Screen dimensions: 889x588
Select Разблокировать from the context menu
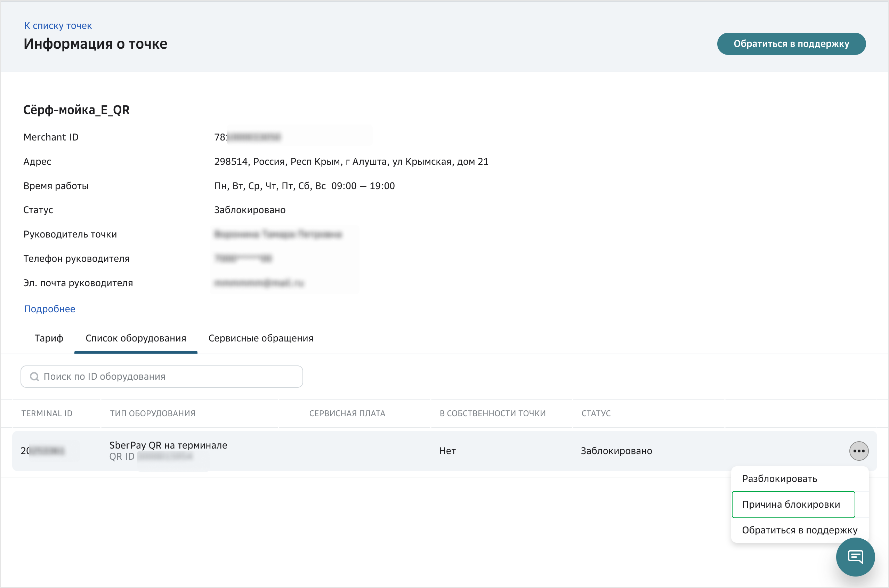click(x=779, y=478)
